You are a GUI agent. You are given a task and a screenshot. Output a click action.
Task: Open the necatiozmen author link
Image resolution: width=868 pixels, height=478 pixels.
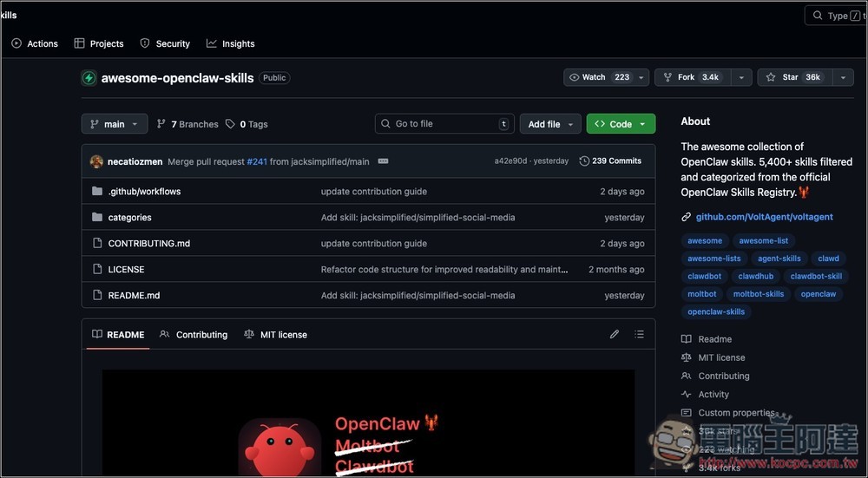click(135, 161)
